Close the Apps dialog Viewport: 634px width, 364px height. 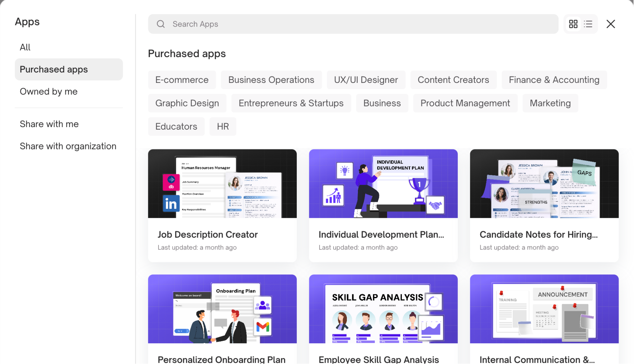(611, 24)
